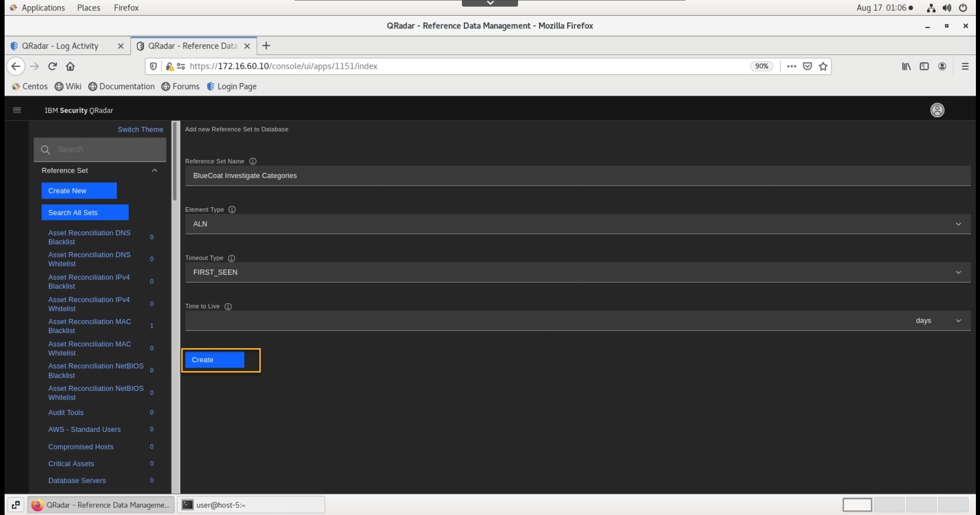This screenshot has height=515, width=980.
Task: Click the Time to Live info icon
Action: pos(228,307)
